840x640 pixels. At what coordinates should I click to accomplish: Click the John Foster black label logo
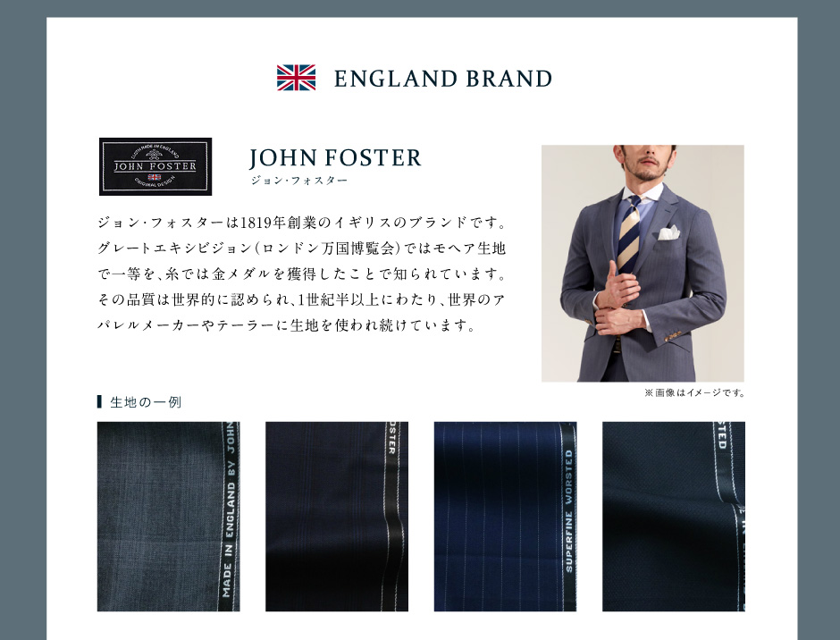155,166
